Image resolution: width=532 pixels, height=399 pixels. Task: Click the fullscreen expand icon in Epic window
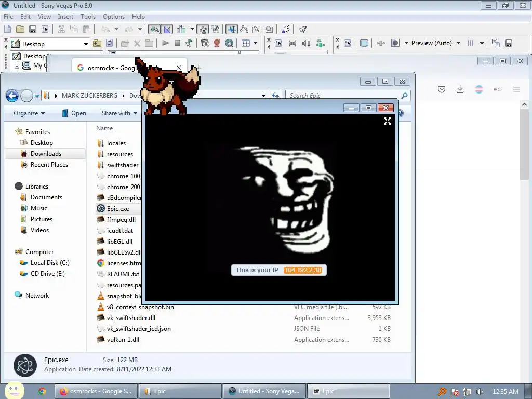388,121
